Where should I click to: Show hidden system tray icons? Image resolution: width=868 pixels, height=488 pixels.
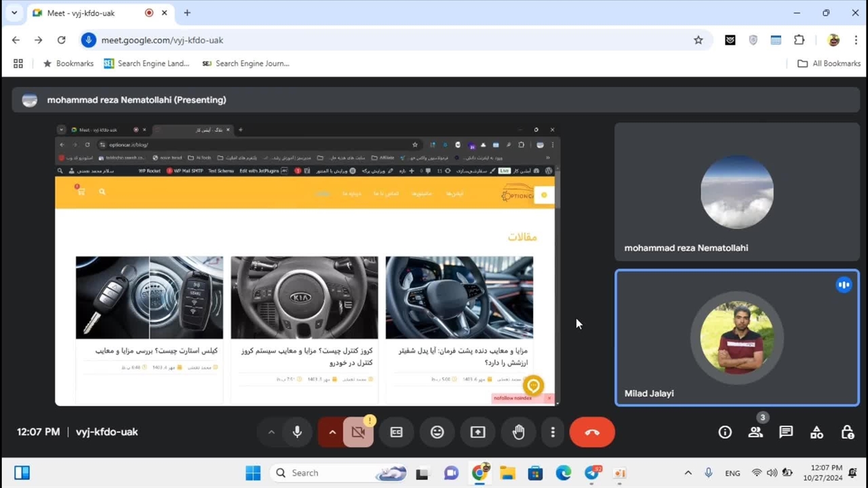(x=688, y=473)
